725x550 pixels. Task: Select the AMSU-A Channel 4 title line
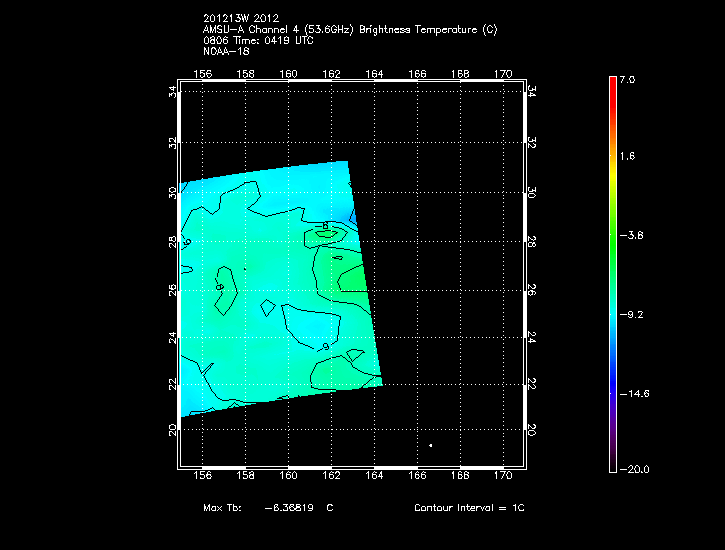pos(349,29)
